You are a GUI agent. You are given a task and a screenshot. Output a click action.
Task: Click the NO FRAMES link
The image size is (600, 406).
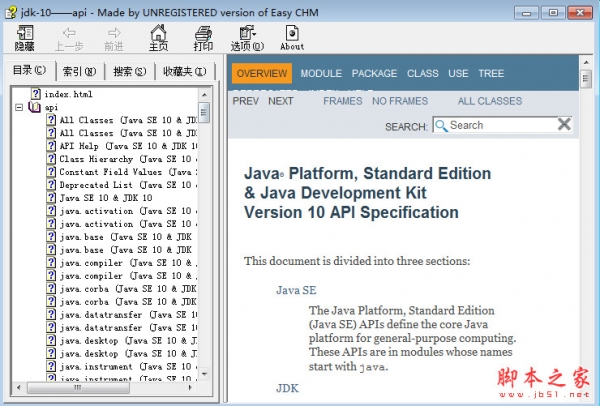coord(400,101)
